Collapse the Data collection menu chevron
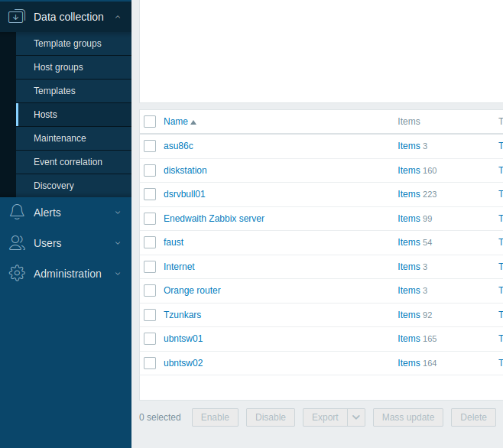 point(118,17)
